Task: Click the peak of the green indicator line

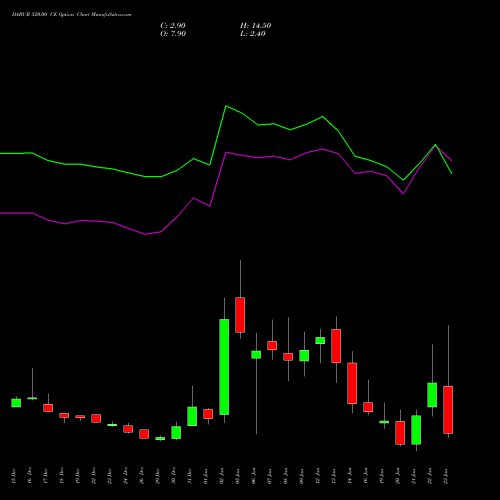Action: coord(226,106)
